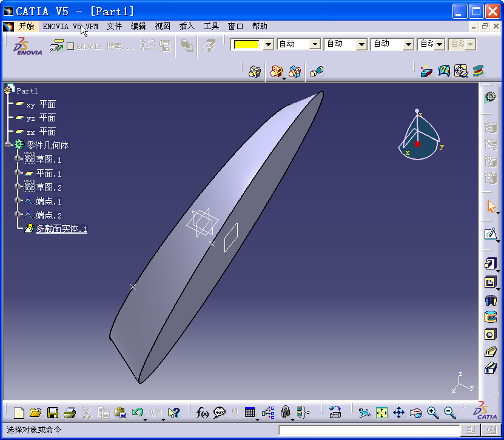Activate the Rotate view tool
Screen dimensions: 504x440
(417, 412)
